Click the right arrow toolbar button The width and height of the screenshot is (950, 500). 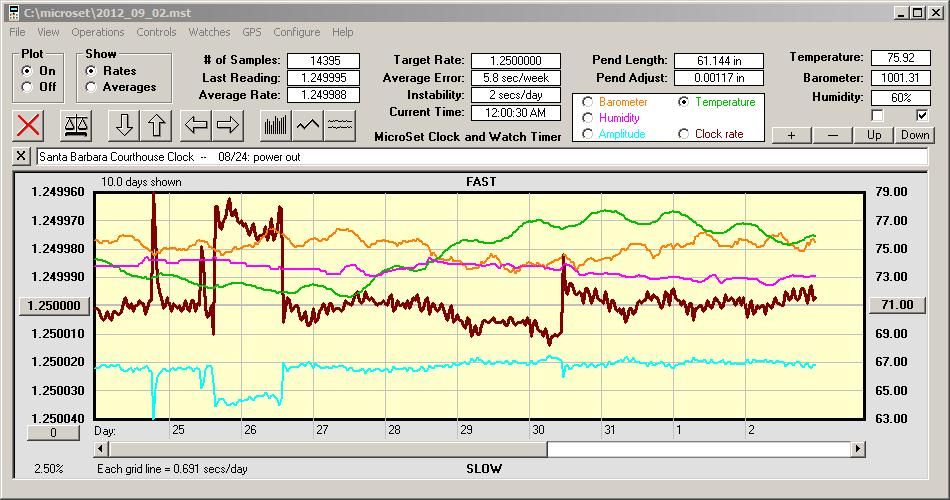(x=228, y=125)
